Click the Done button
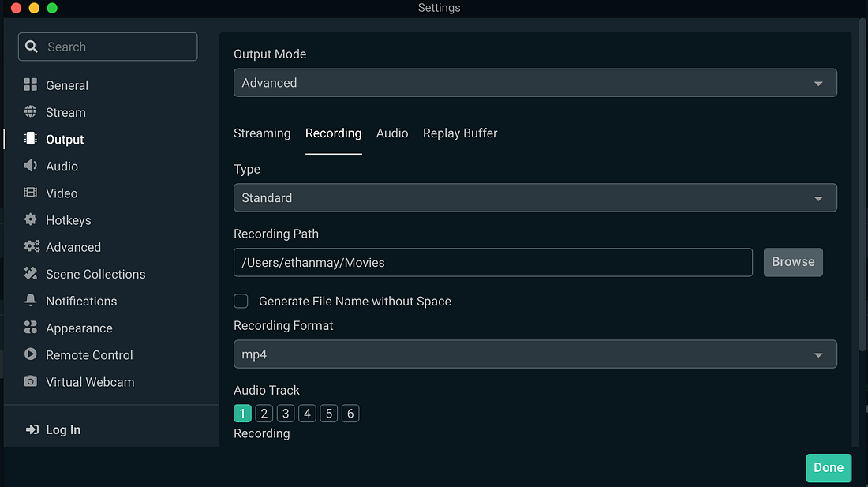Screen dimensions: 868x487 click(x=829, y=467)
